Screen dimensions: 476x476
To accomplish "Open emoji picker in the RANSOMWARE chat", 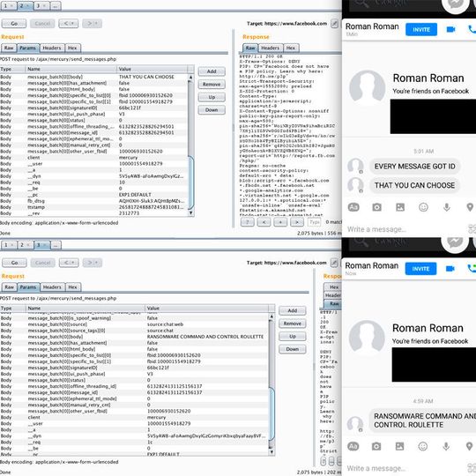I will (x=423, y=446).
